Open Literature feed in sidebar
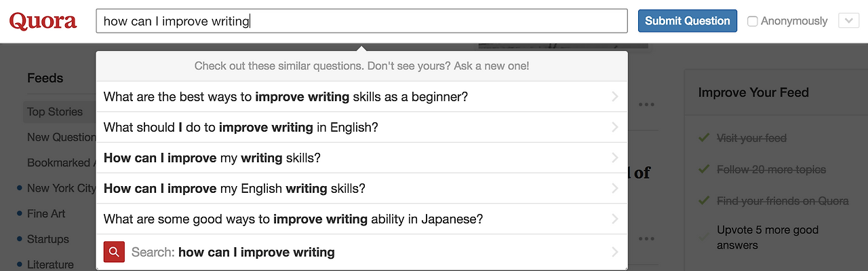This screenshot has height=271, width=868. [50, 264]
